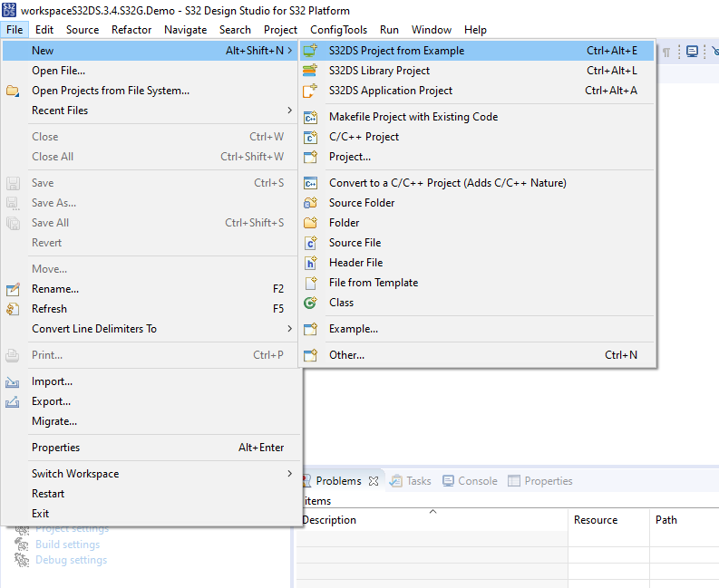The image size is (719, 588).
Task: Click the S32DS Project from Example icon
Action: (x=310, y=51)
